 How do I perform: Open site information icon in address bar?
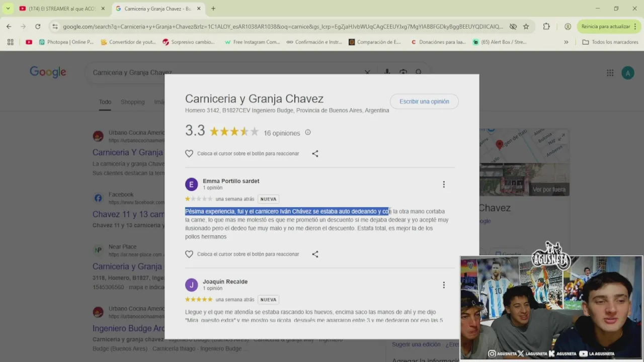[x=55, y=27]
